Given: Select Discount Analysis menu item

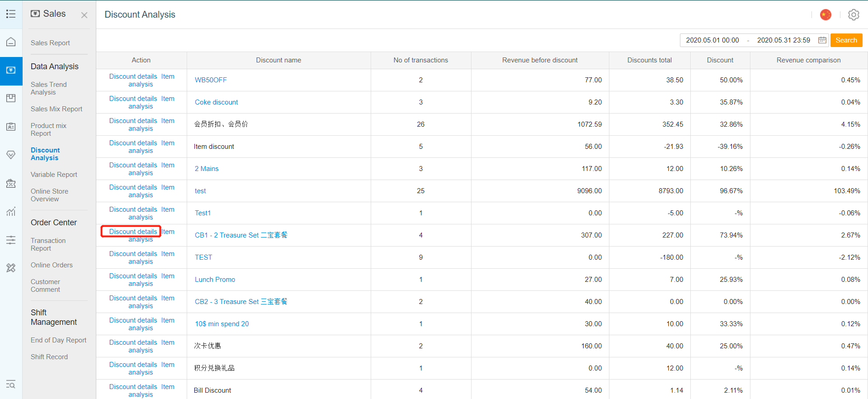Looking at the screenshot, I should (45, 154).
